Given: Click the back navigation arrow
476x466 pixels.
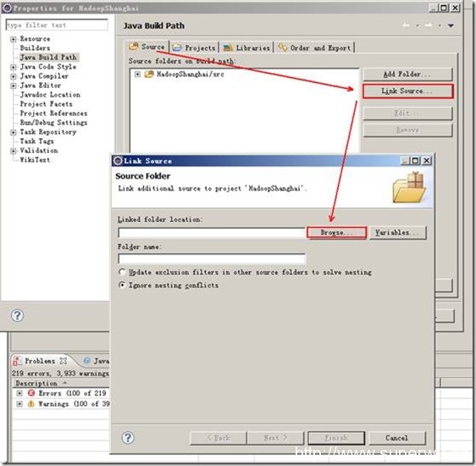Looking at the screenshot, I should point(406,25).
